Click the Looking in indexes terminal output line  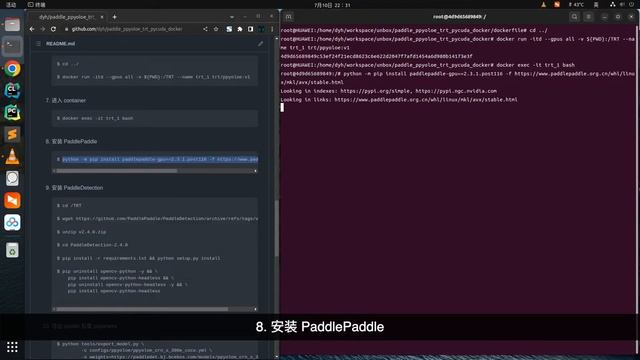click(x=389, y=91)
